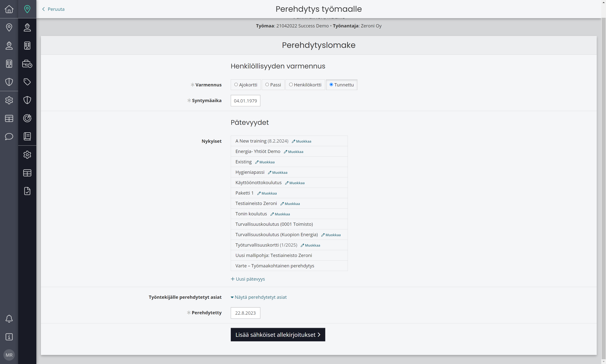
Task: Edit Testiaineisto Zeroni via Muokkaa
Action: tap(290, 204)
